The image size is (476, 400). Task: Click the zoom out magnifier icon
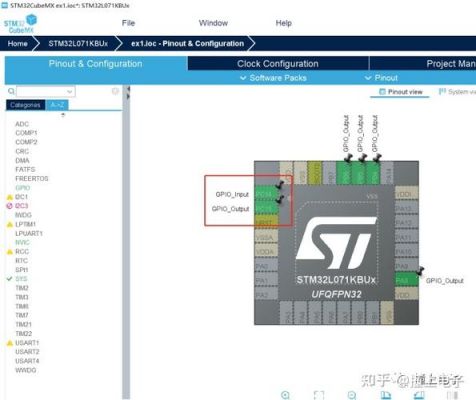[352, 395]
